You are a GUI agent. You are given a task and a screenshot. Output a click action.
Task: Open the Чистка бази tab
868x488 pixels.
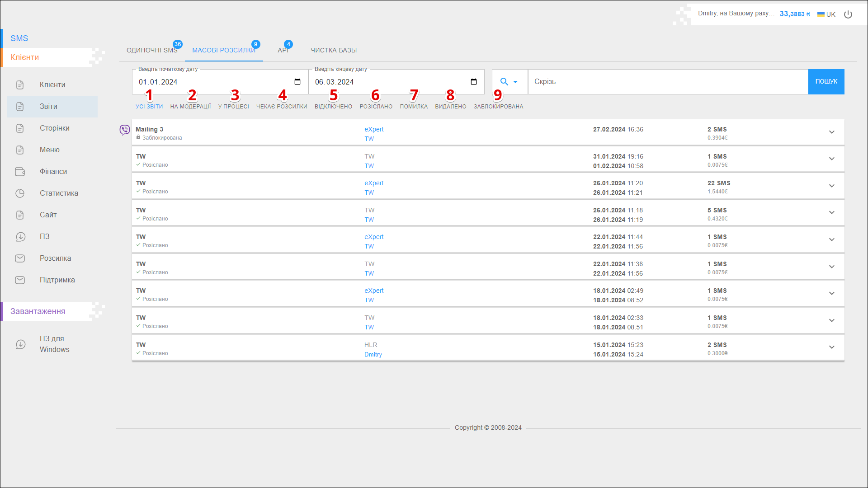(x=334, y=50)
